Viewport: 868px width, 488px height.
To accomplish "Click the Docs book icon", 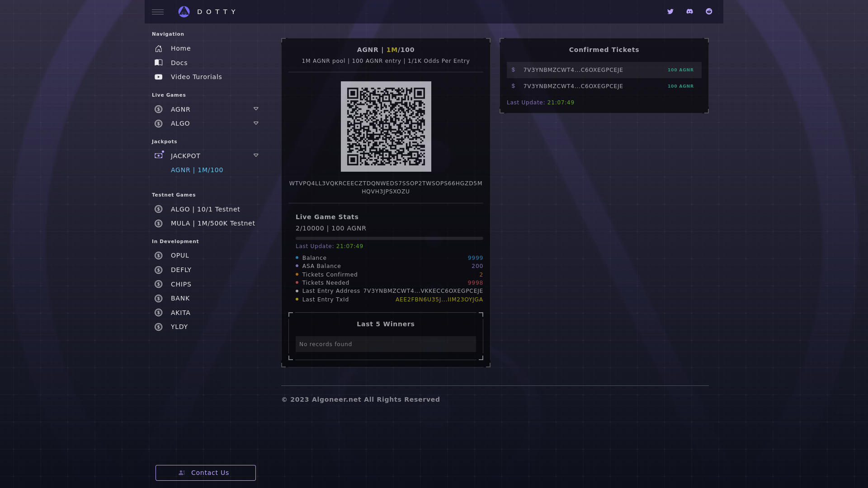I will (x=159, y=63).
